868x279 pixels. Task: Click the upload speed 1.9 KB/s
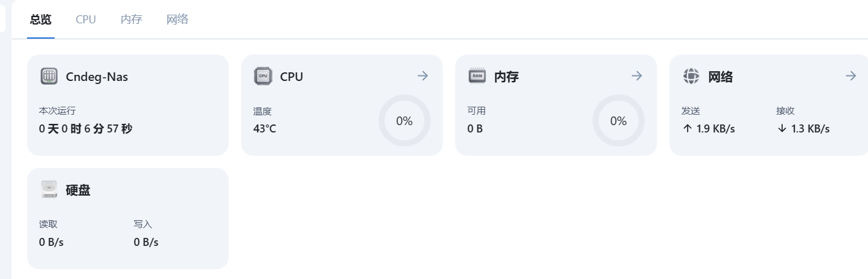pos(709,129)
